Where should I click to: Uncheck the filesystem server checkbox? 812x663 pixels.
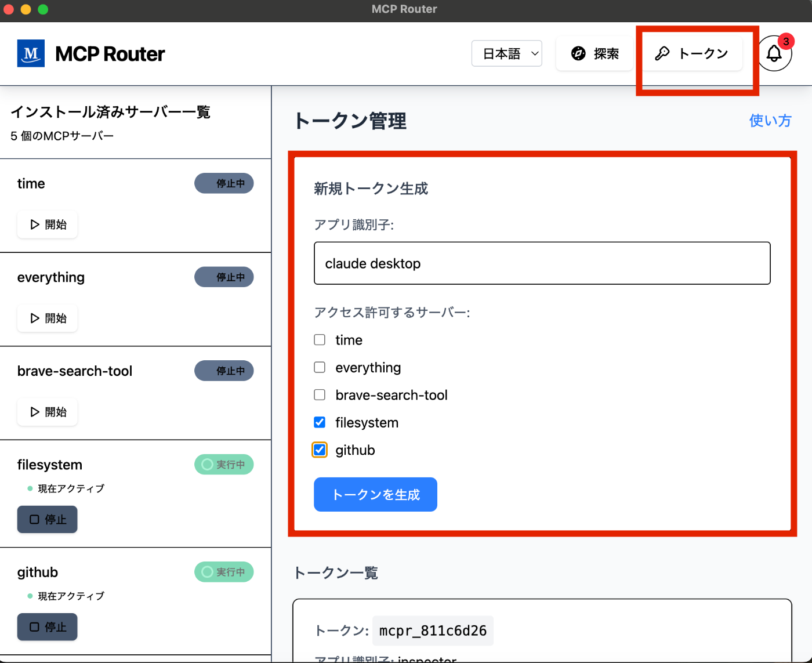[320, 422]
